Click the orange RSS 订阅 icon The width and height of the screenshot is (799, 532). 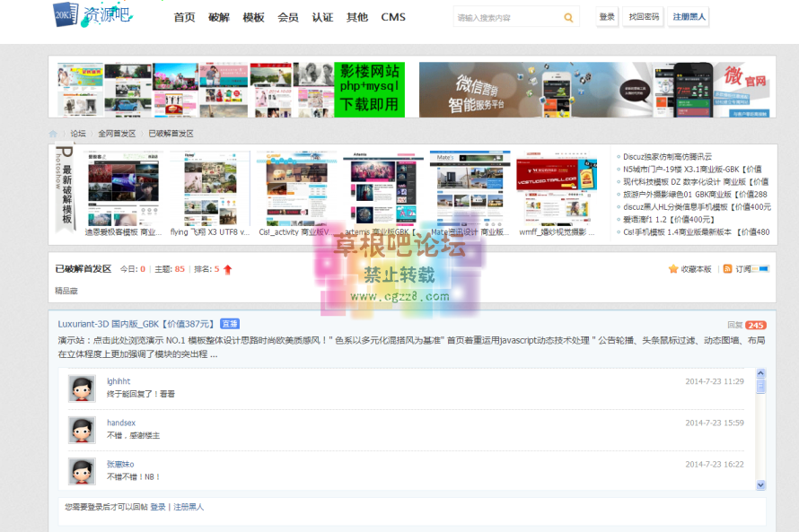(x=728, y=269)
